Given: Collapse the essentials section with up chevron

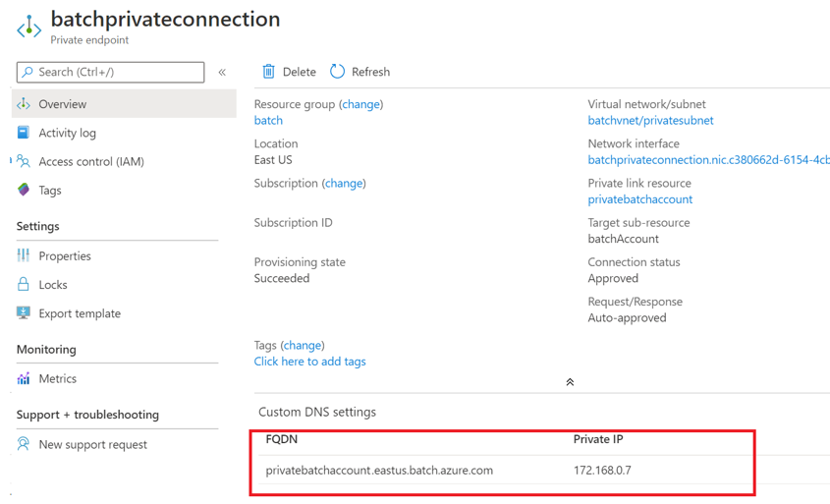Looking at the screenshot, I should (x=570, y=382).
